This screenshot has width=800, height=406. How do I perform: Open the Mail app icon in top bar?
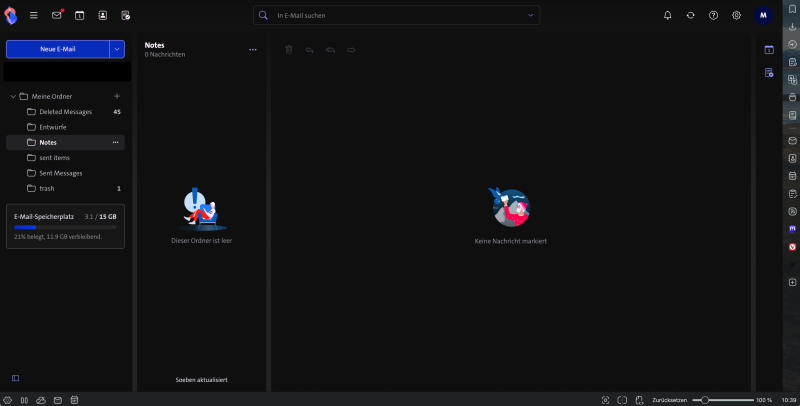point(57,15)
